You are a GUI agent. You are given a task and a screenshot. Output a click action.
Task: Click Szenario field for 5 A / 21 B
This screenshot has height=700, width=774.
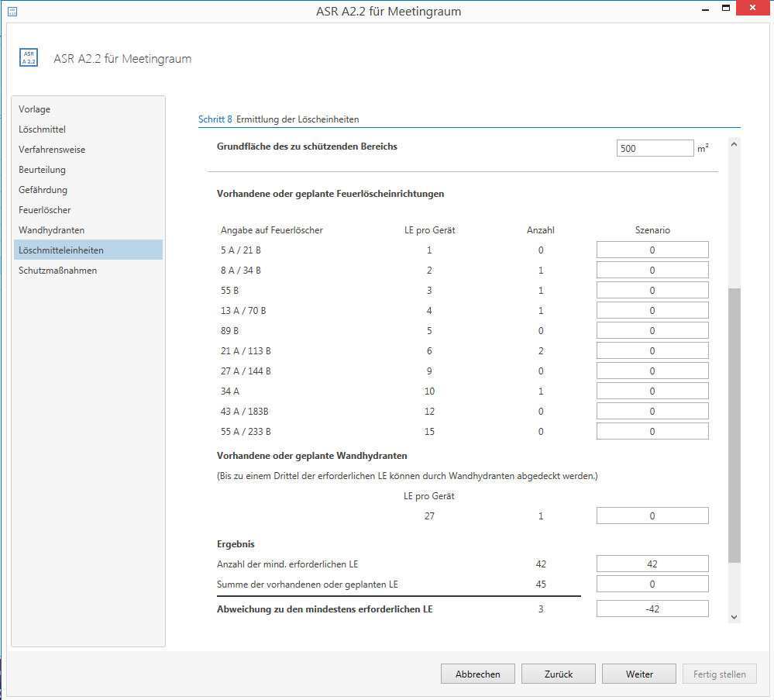[652, 250]
